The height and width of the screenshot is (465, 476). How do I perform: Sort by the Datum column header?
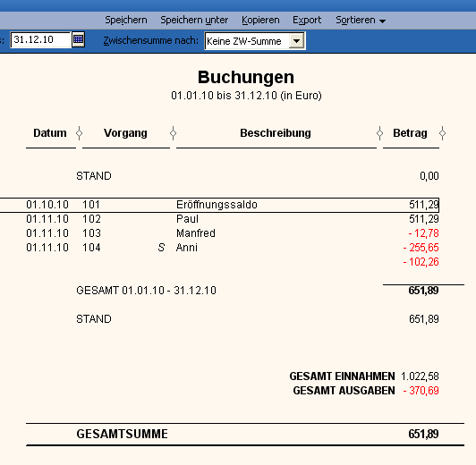tap(50, 133)
